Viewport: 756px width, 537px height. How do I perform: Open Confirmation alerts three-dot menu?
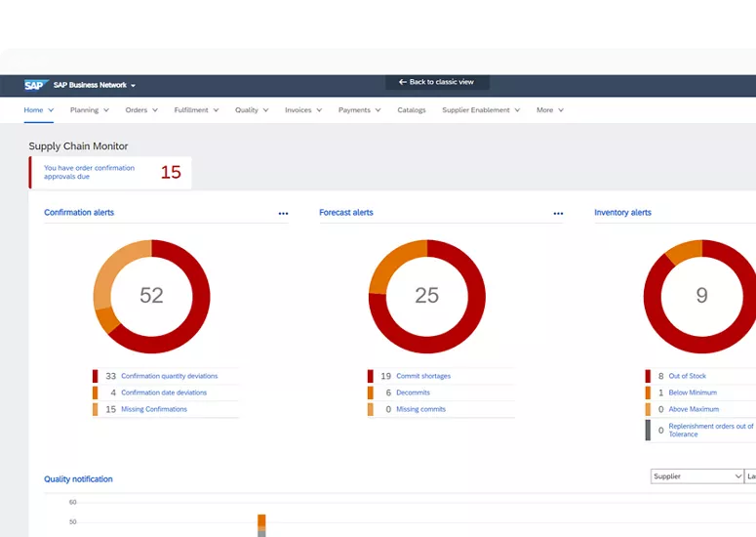pyautogui.click(x=283, y=213)
